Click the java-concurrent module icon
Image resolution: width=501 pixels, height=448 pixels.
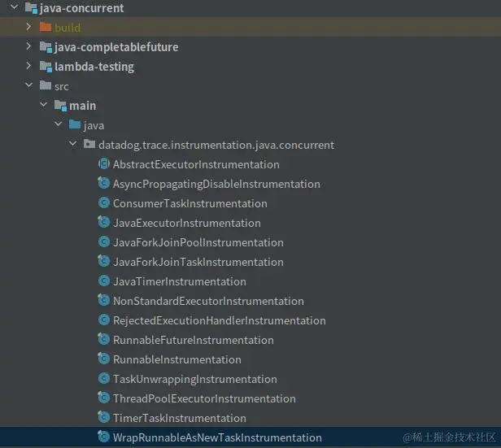tap(31, 8)
